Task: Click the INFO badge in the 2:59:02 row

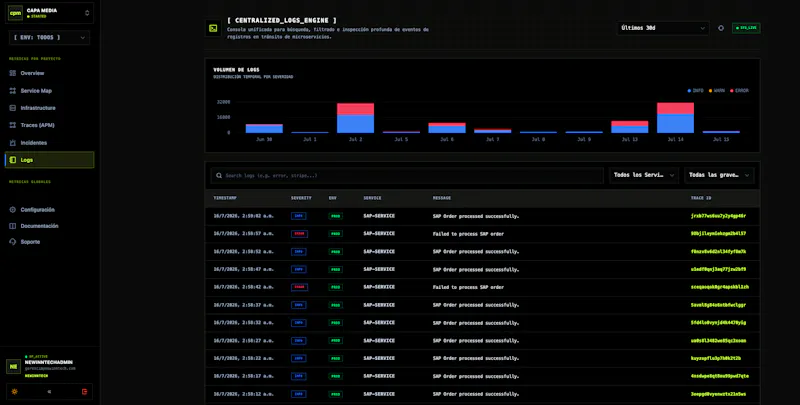Action: (x=298, y=216)
